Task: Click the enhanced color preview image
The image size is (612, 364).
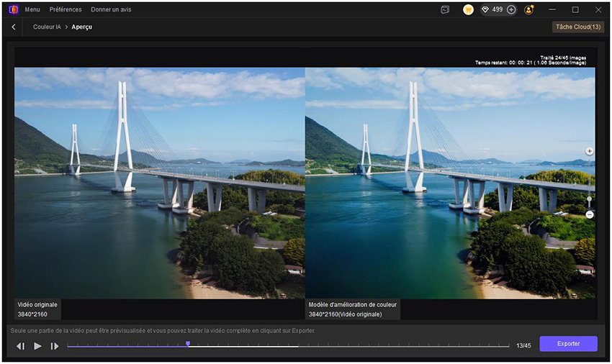Action: (x=451, y=183)
